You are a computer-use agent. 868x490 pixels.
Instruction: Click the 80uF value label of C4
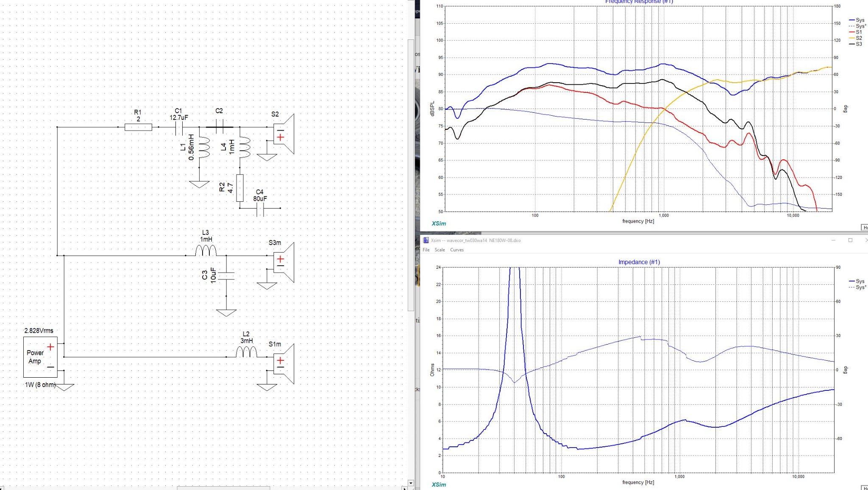click(x=260, y=198)
